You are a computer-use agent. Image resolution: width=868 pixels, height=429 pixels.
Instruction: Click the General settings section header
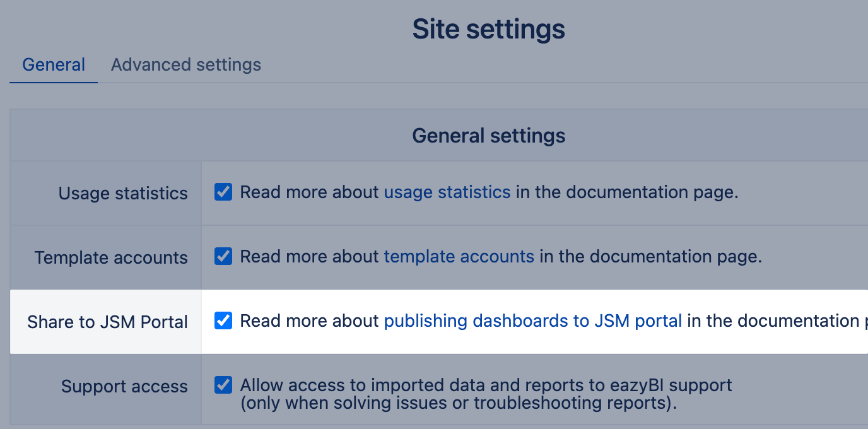488,136
